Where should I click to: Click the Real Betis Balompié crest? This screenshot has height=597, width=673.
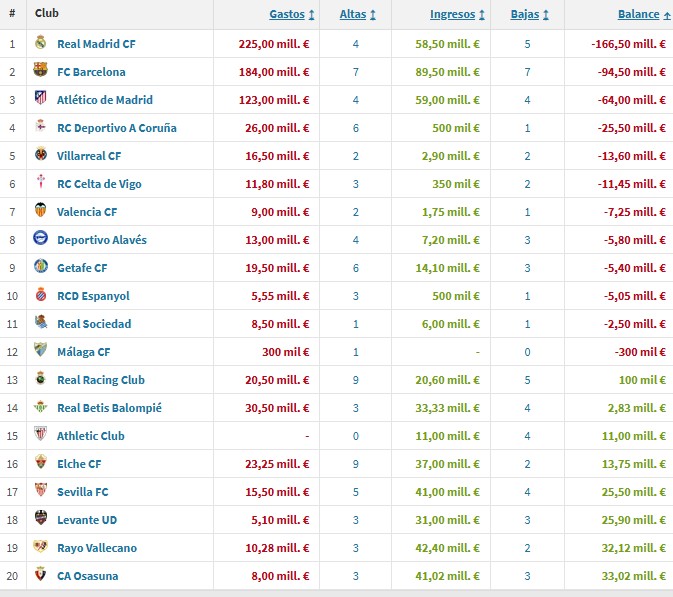(x=41, y=406)
